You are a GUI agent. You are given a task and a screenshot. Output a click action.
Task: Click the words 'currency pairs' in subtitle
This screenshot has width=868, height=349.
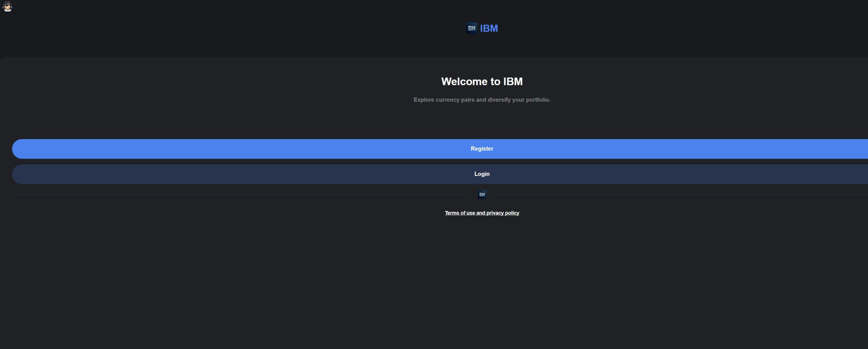tap(455, 100)
